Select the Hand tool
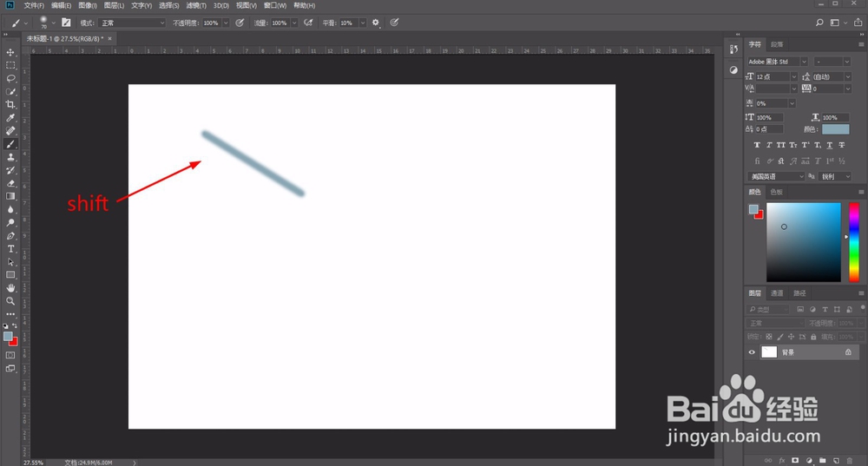This screenshot has height=466, width=868. 10,288
